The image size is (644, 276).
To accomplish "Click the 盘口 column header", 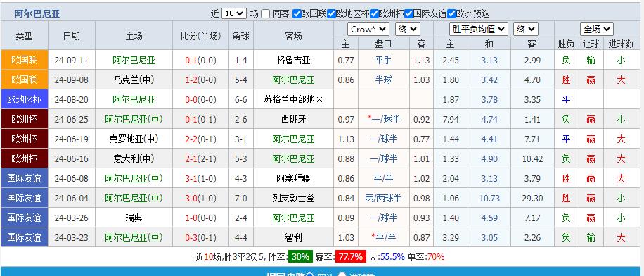I will point(383,44).
